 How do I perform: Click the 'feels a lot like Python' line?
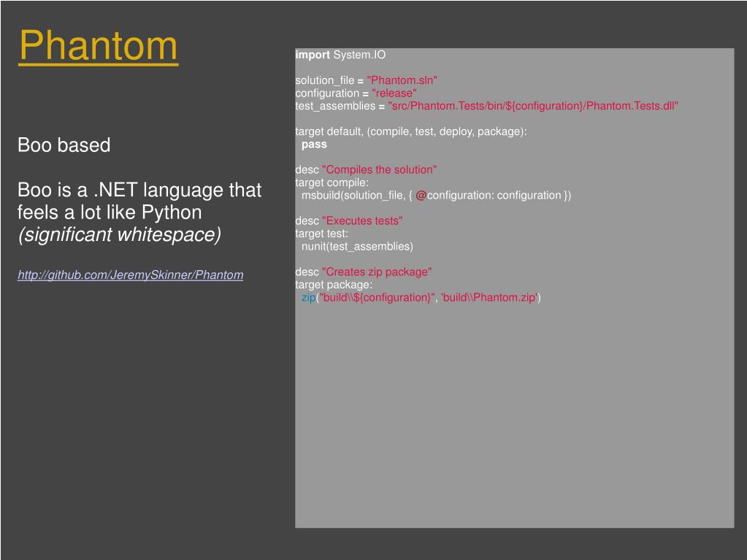point(110,212)
